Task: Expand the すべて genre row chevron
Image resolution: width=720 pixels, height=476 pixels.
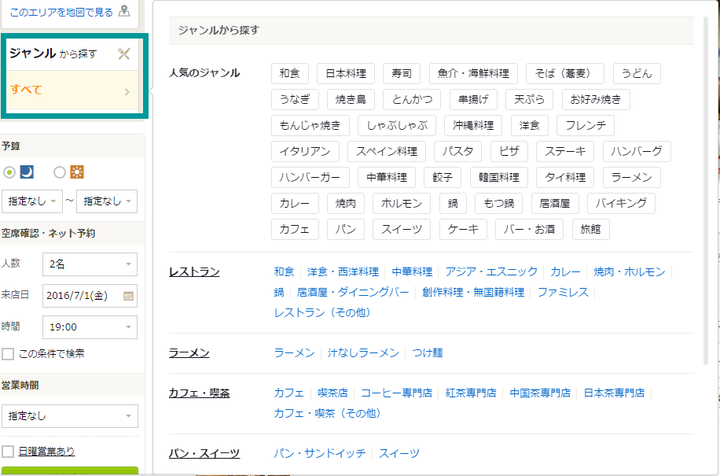Action: pyautogui.click(x=127, y=91)
